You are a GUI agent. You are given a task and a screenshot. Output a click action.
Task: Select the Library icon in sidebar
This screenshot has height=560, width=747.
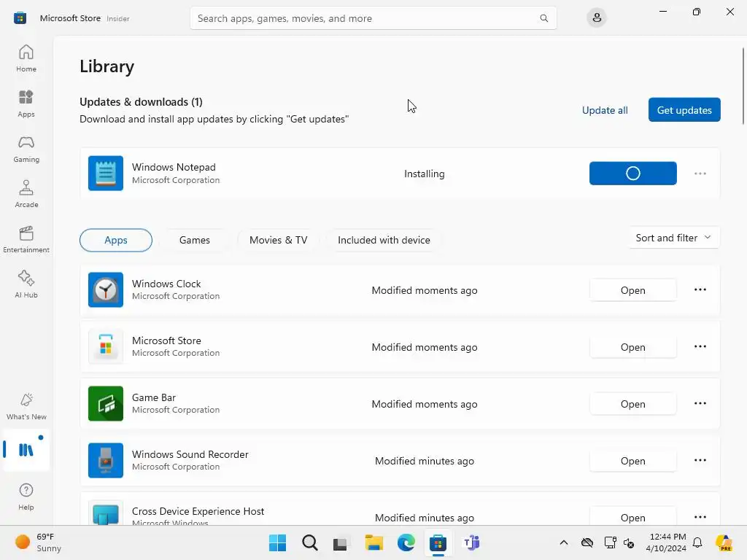coord(26,449)
